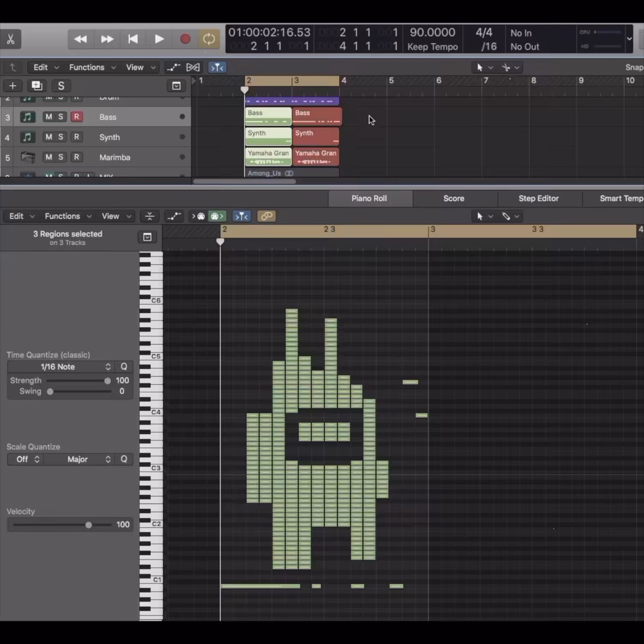Click the red Record button
The height and width of the screenshot is (644, 644).
[185, 39]
